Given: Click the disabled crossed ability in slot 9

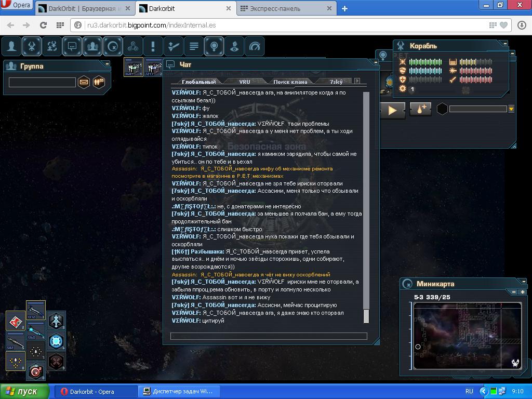Looking at the screenshot, I should click(x=56, y=361).
